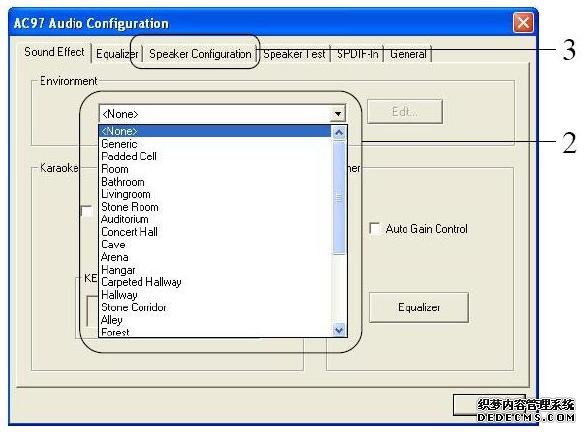Click the dropdown list scroll up arrow
This screenshot has height=432, width=586.
339,133
